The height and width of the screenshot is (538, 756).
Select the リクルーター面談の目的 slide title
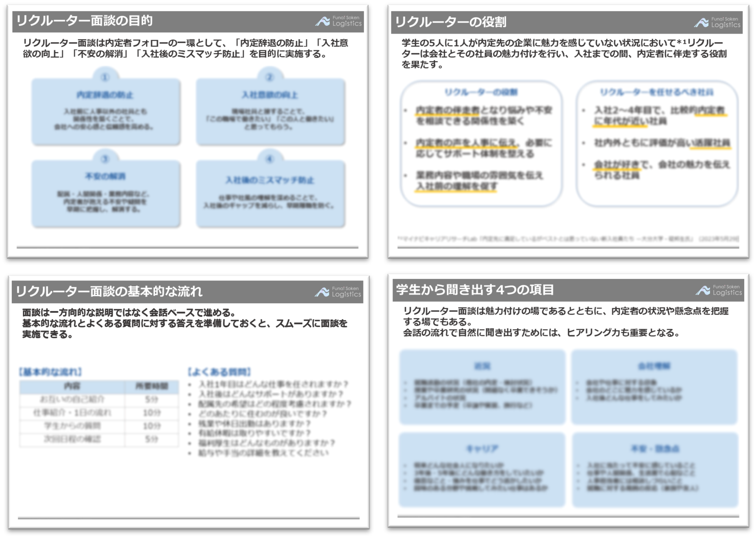(84, 21)
